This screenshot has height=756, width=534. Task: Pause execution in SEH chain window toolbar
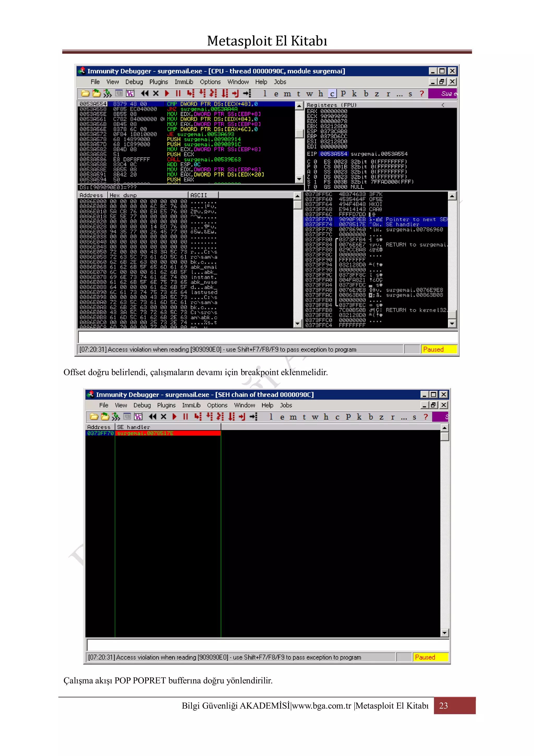coord(186,417)
